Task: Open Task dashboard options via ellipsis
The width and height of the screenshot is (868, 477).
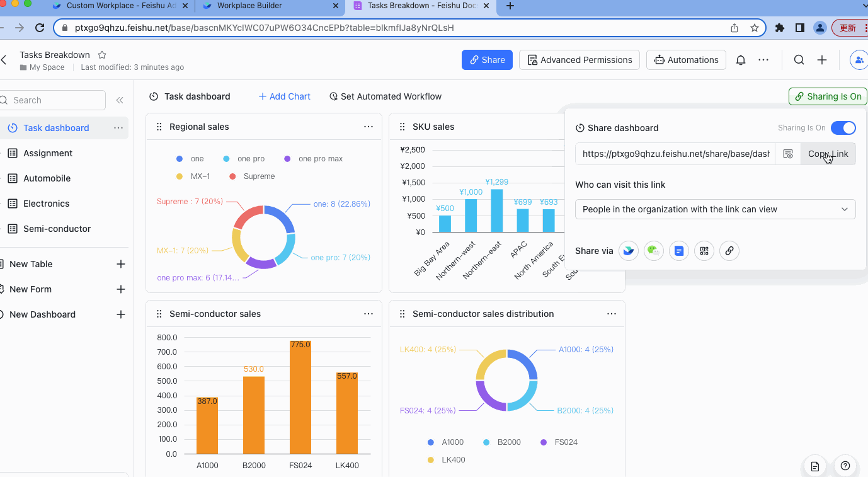Action: coord(118,127)
